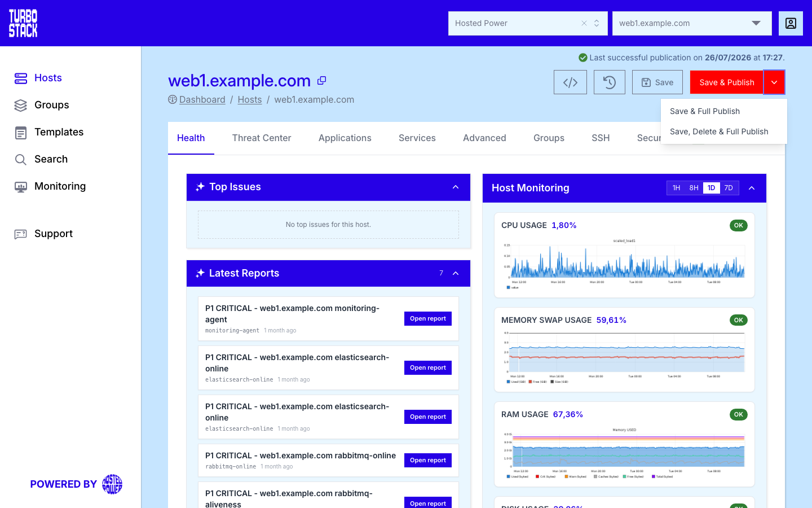This screenshot has width=812, height=508.
Task: Go to Hosts in sidebar
Action: tap(38, 78)
